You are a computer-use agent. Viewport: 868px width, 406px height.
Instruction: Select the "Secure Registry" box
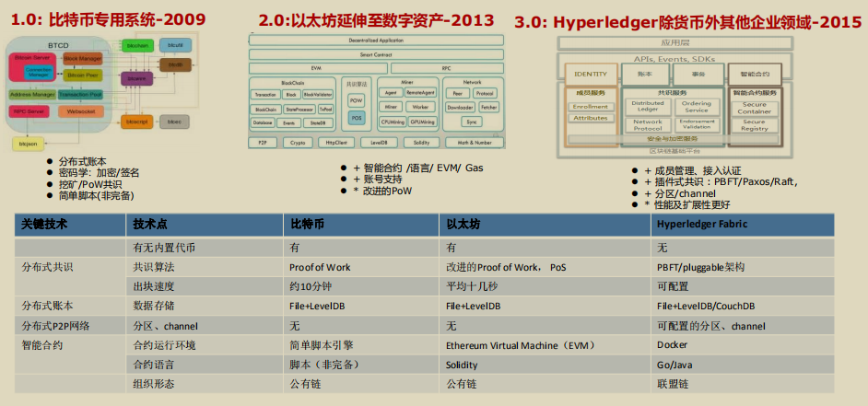[x=754, y=125]
